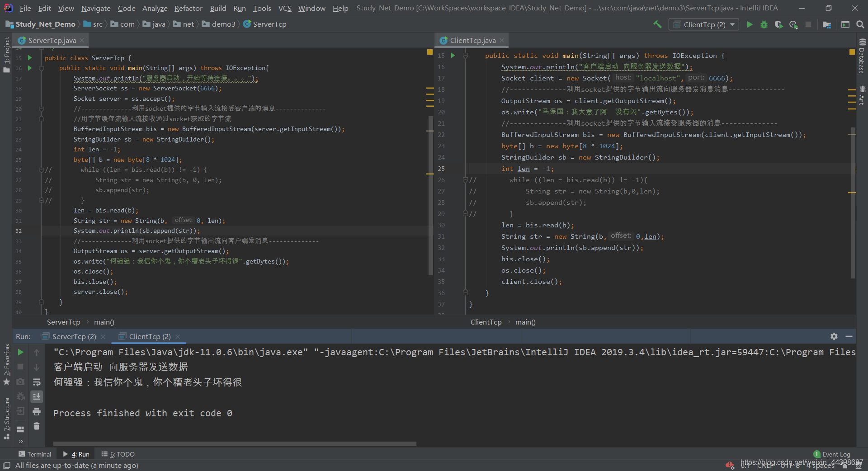Click the Profiler run icon in toolbar
Screen dimensions: 868x471
(793, 24)
